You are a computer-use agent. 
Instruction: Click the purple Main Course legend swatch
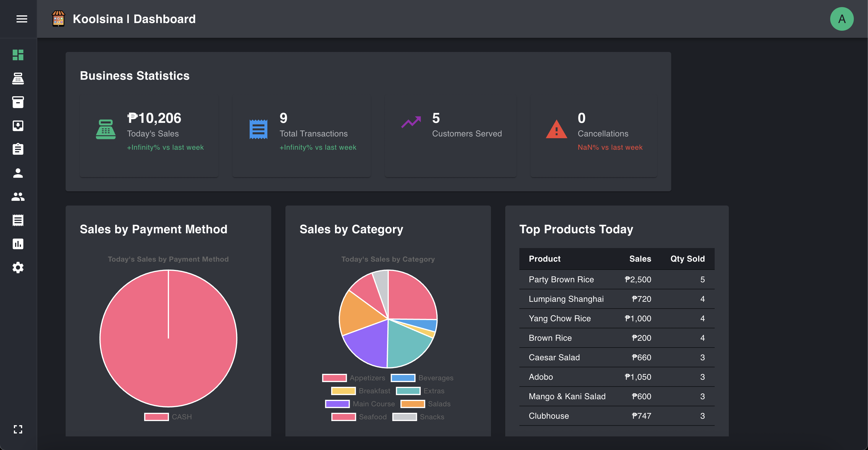point(337,404)
